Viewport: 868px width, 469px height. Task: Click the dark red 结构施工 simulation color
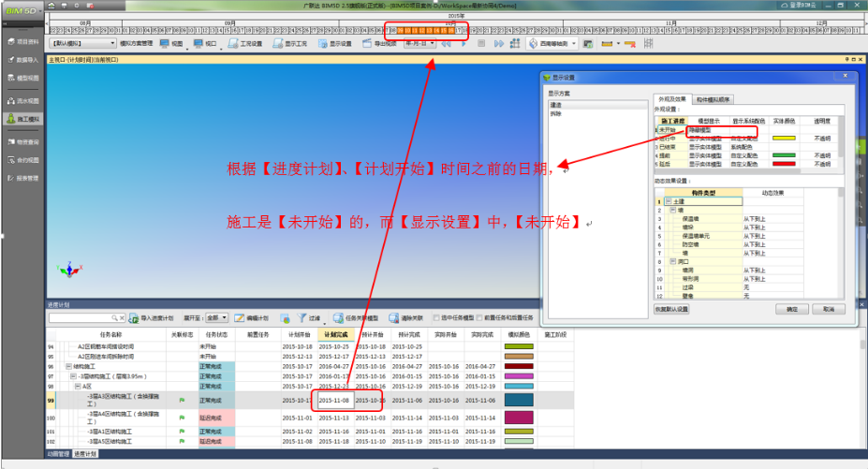pyautogui.click(x=519, y=366)
